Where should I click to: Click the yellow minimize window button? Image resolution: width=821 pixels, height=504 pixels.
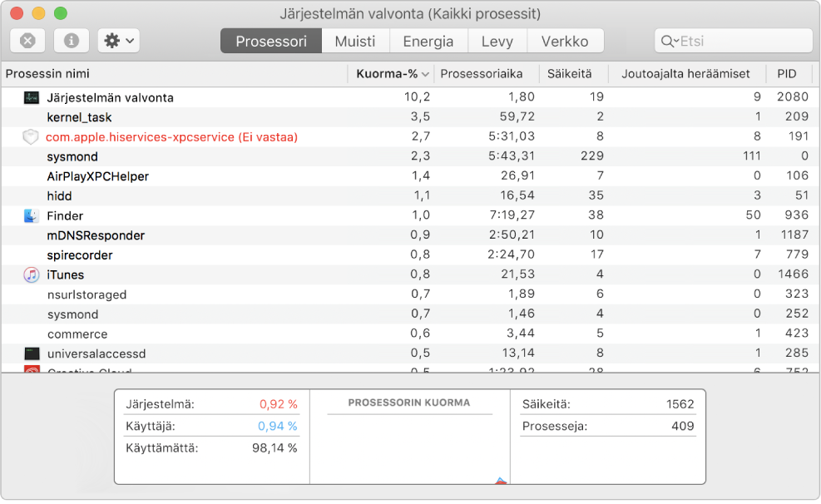coord(39,13)
